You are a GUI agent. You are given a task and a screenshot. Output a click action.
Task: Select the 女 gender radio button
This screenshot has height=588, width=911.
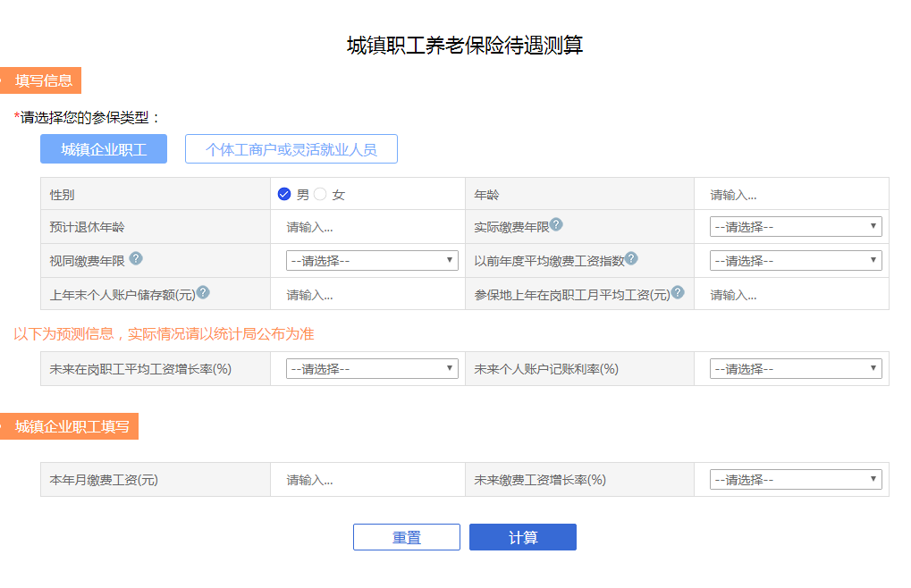320,194
